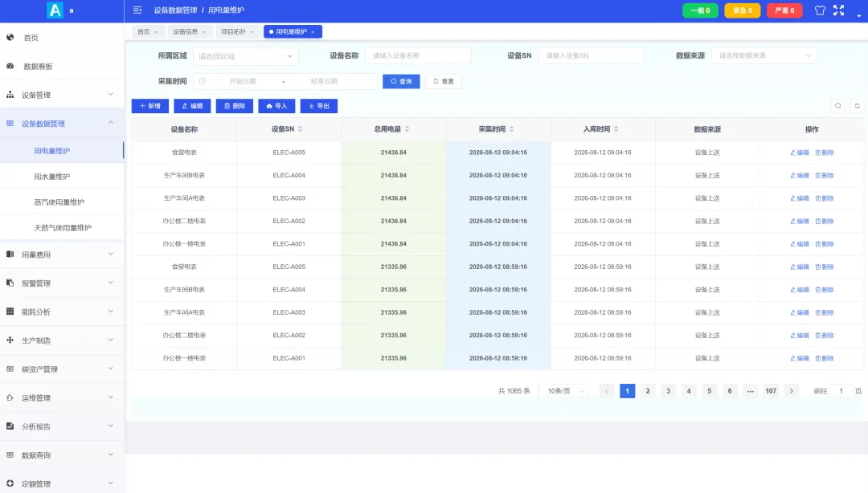The image size is (868, 493).
Task: Focus the 设备名称 input field
Action: tap(418, 56)
